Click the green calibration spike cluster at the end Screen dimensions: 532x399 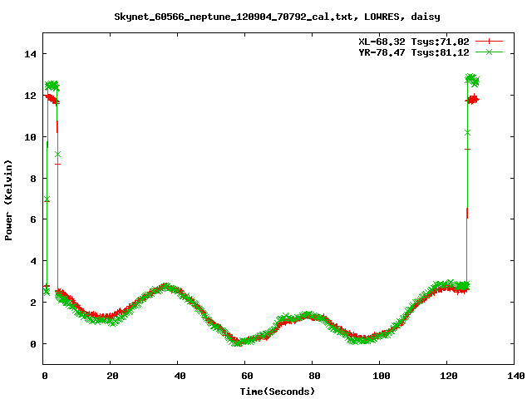click(472, 80)
